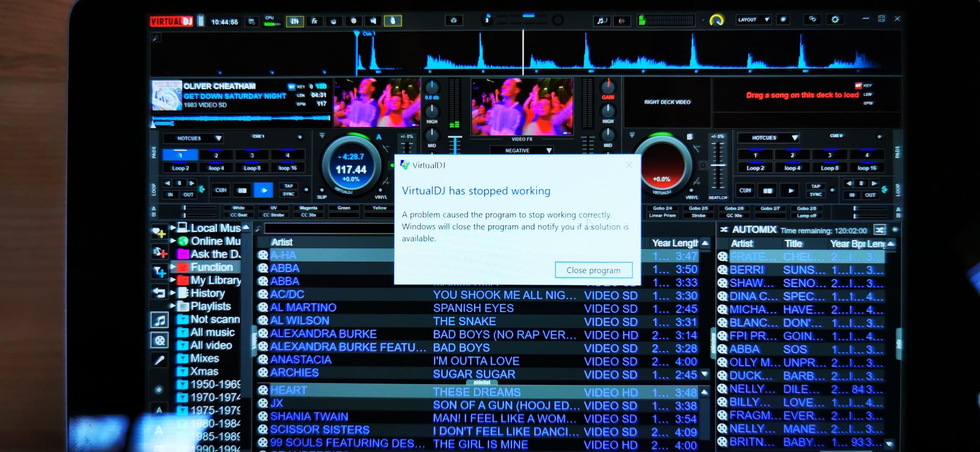Trigger left deck hotcue pad 1
Image resolution: width=980 pixels, height=452 pixels.
click(x=180, y=155)
